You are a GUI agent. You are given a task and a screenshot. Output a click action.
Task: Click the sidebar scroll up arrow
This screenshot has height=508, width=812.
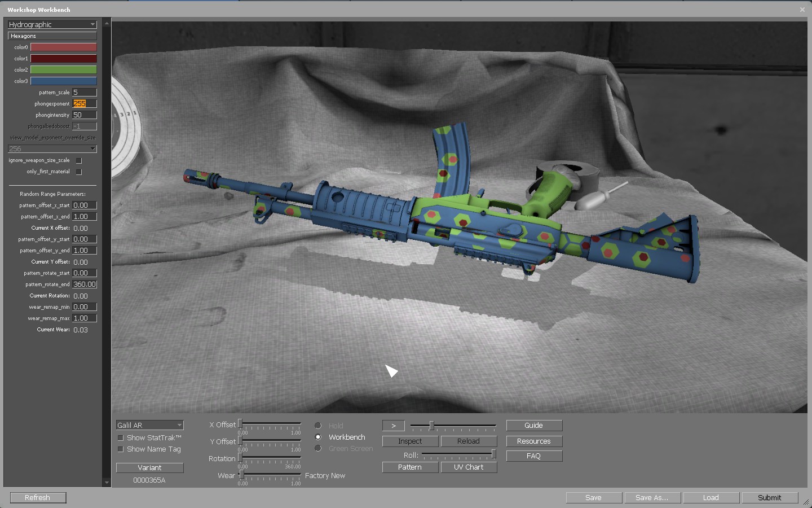(107, 23)
